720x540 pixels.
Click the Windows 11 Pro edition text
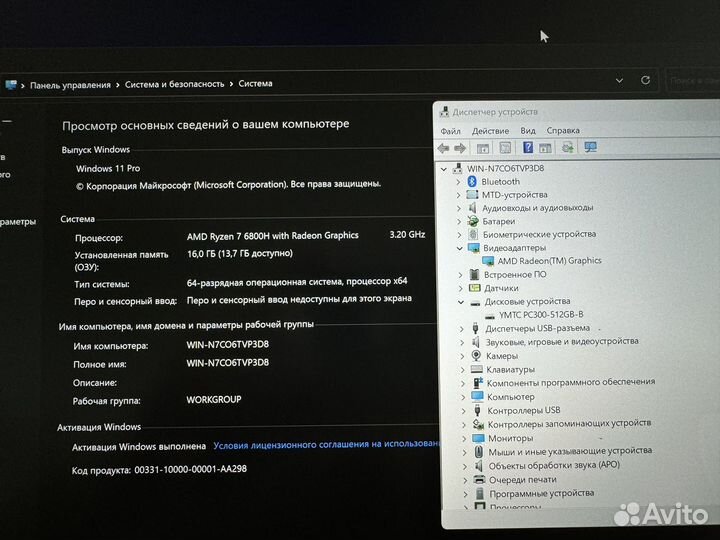(x=108, y=169)
